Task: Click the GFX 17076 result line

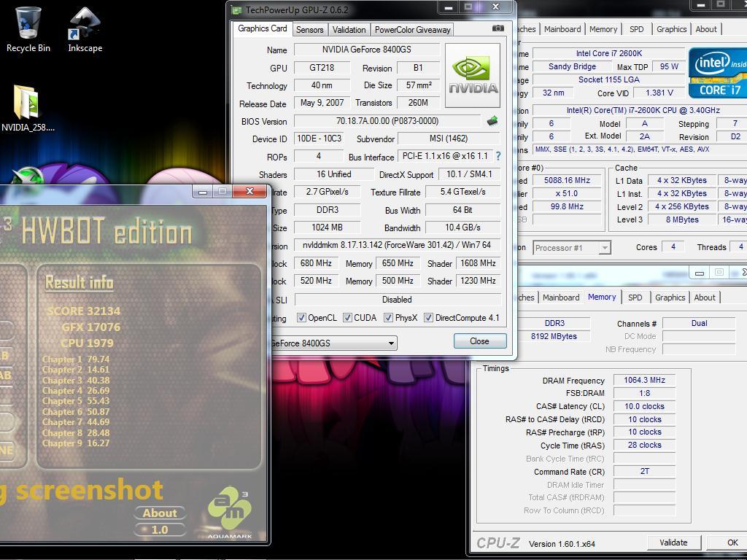Action: tap(91, 327)
